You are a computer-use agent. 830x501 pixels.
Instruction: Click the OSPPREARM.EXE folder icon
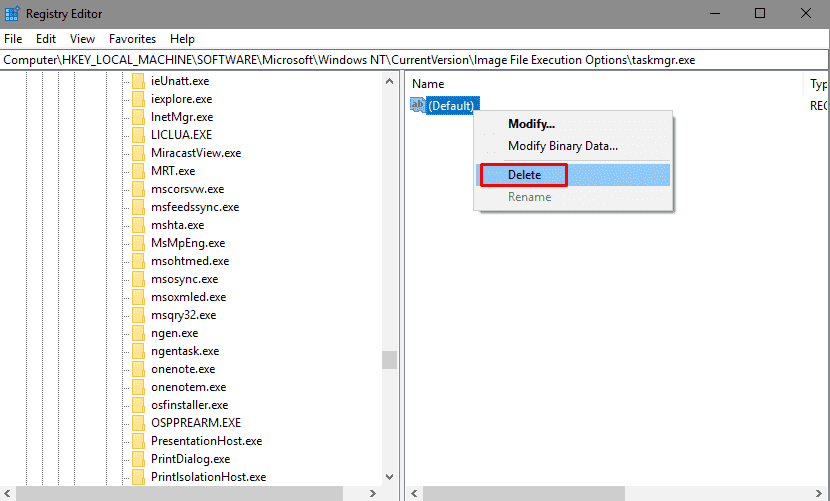(x=138, y=423)
